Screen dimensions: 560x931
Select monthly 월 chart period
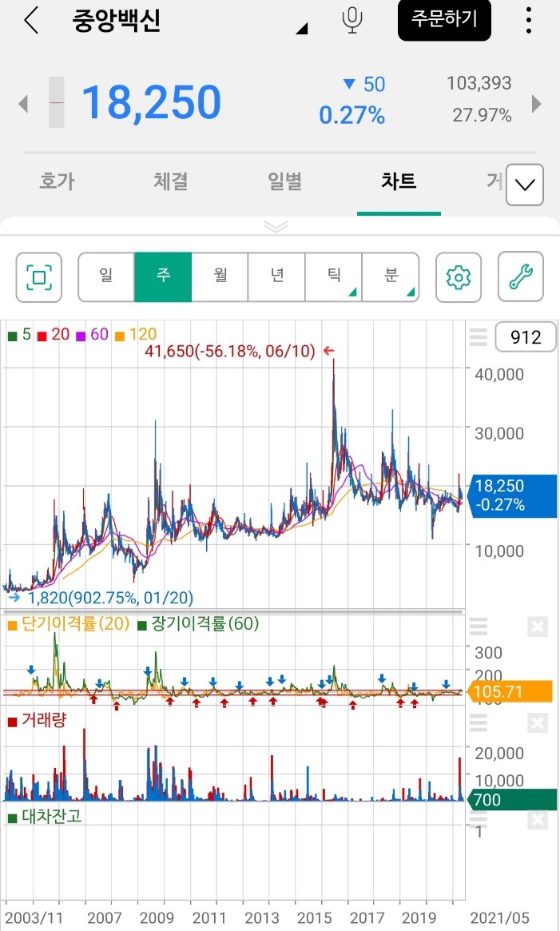pos(220,277)
